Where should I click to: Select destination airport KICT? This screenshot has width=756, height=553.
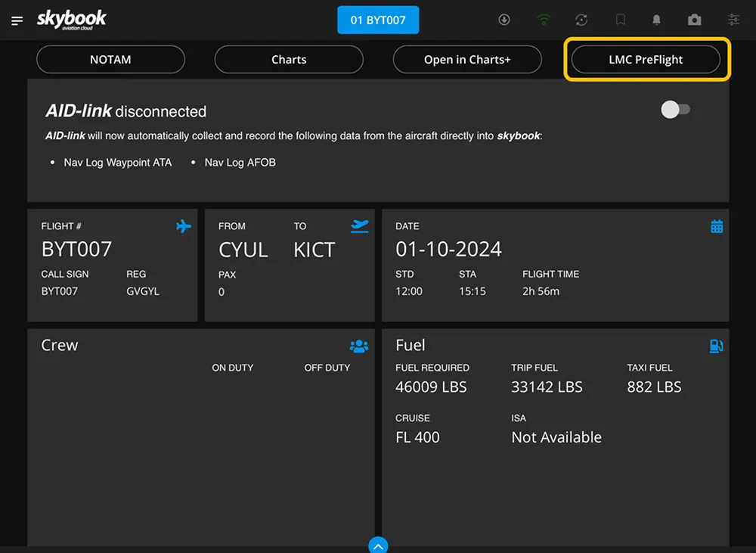(x=314, y=250)
